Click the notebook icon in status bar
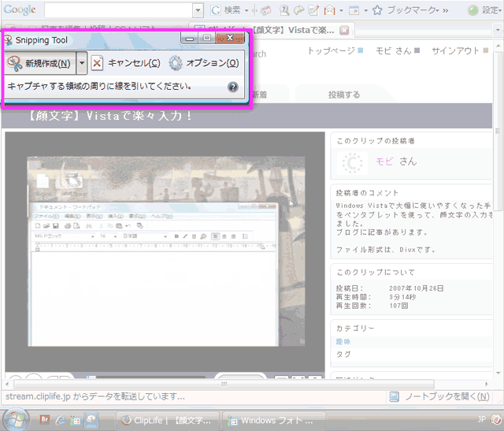This screenshot has height=431, width=504. 394,396
